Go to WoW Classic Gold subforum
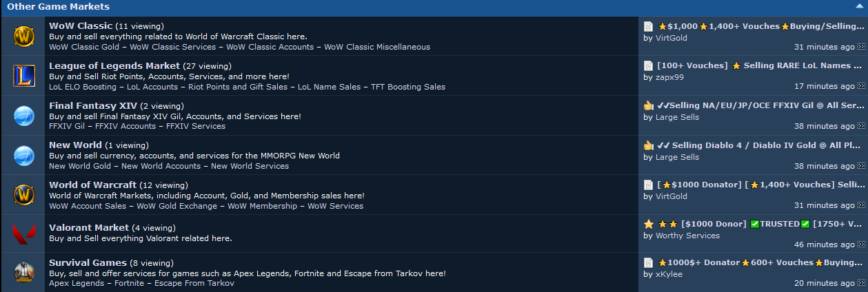Viewport: 868px width, 292px height. [85, 47]
